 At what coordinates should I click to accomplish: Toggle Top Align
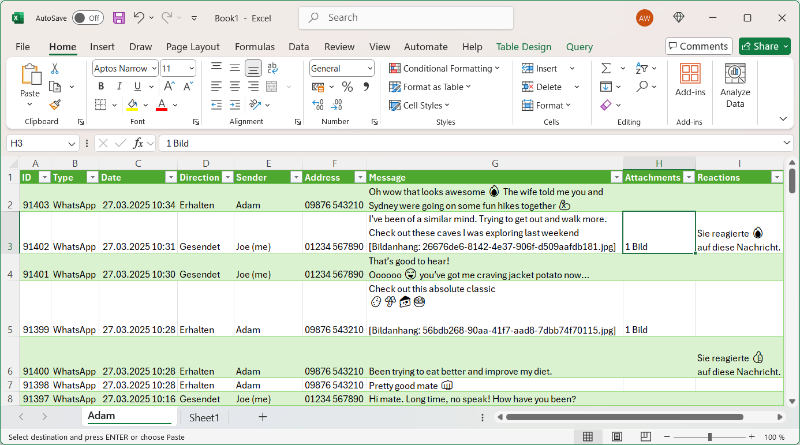[216, 68]
